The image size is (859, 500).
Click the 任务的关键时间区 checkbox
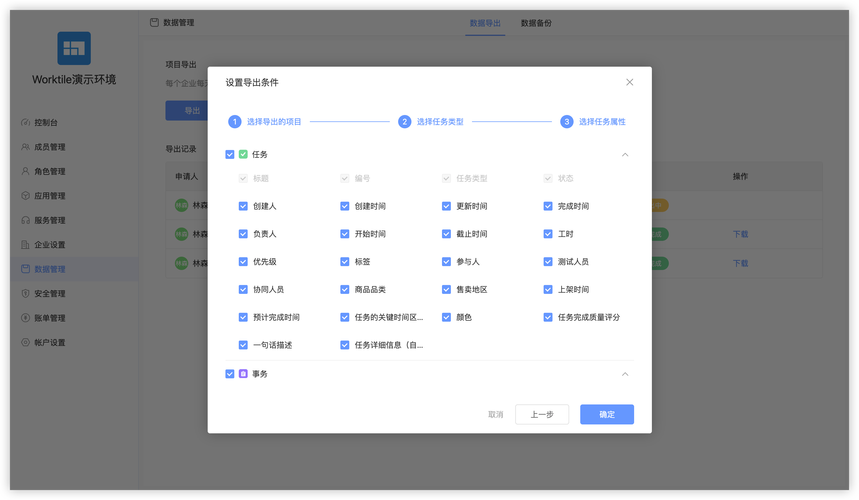(x=345, y=317)
